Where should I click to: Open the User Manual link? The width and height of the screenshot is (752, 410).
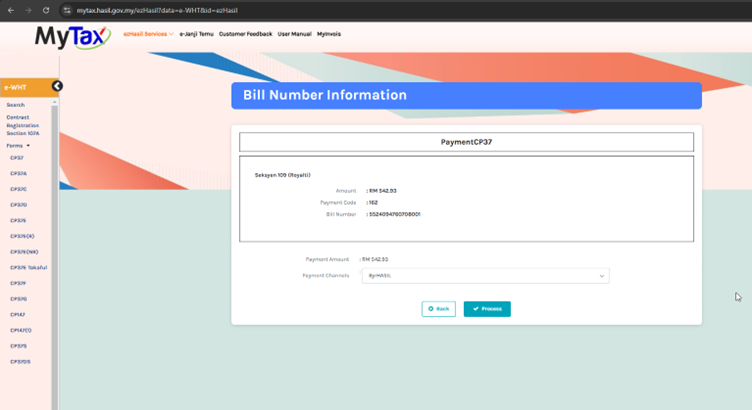[x=294, y=34]
